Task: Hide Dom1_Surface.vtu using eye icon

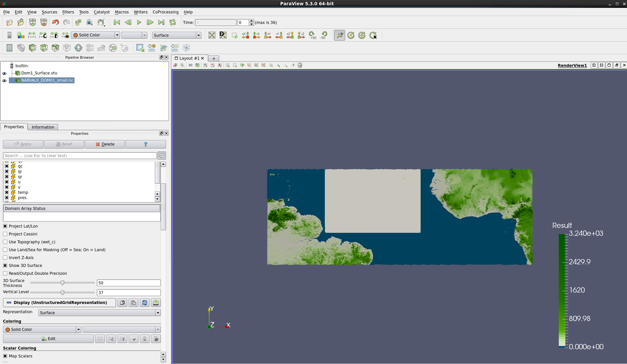Action: 5,73
